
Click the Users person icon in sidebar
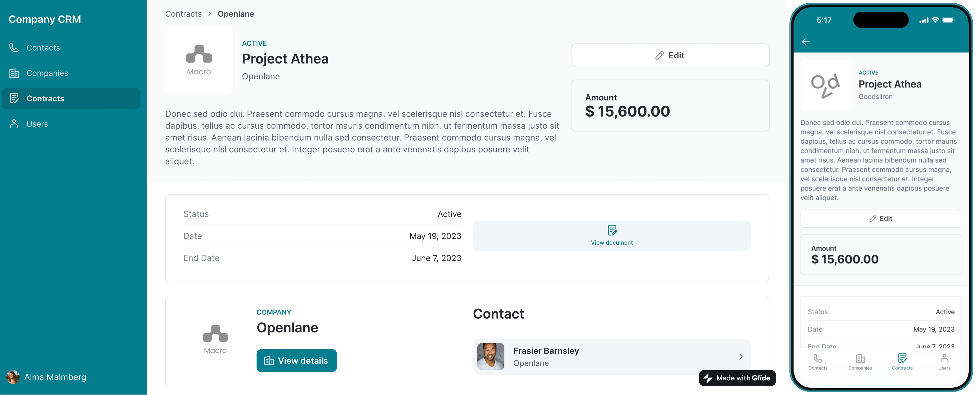pos(14,124)
